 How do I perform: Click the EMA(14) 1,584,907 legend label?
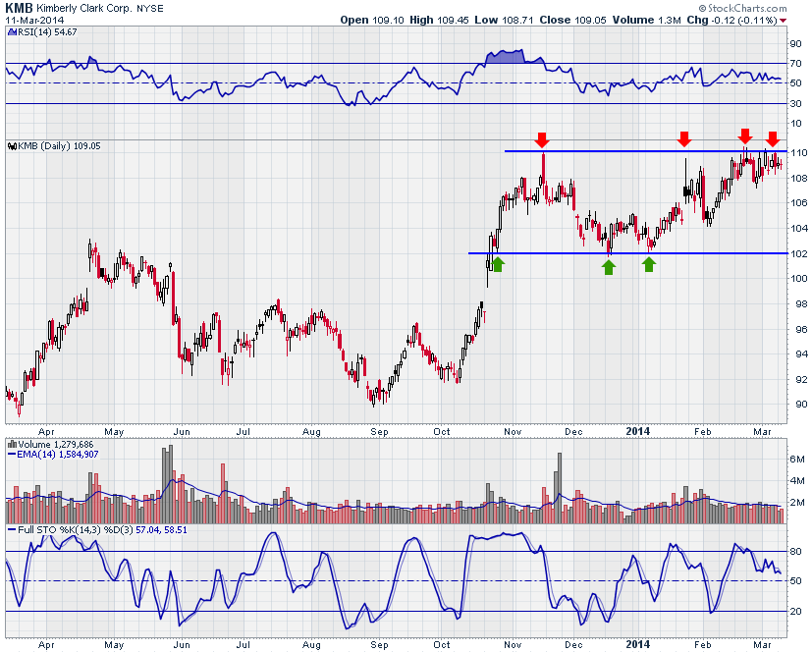point(58,455)
